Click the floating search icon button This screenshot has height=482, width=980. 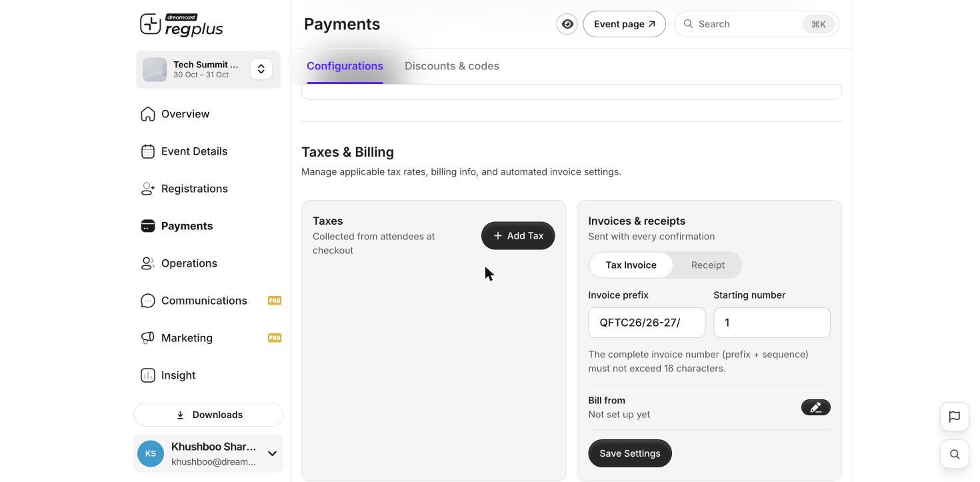coord(955,455)
